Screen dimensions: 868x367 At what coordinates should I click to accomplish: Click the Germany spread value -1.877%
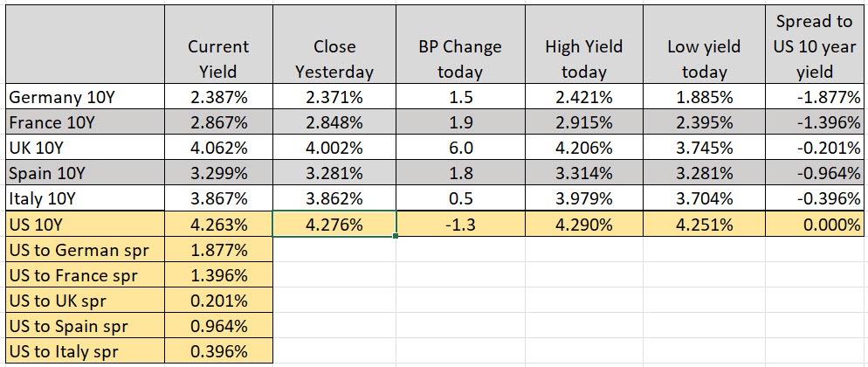tap(816, 96)
